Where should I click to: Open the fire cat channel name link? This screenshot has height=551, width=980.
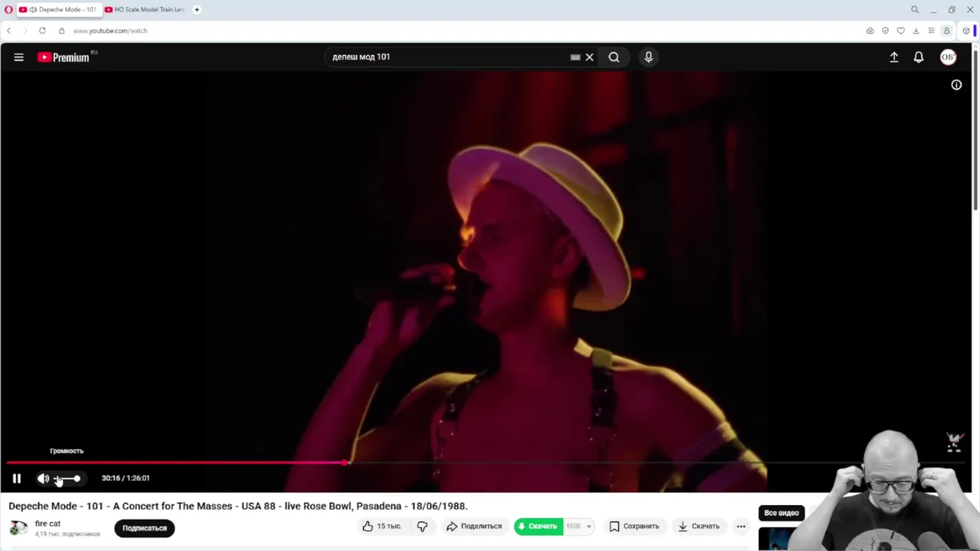[x=47, y=523]
